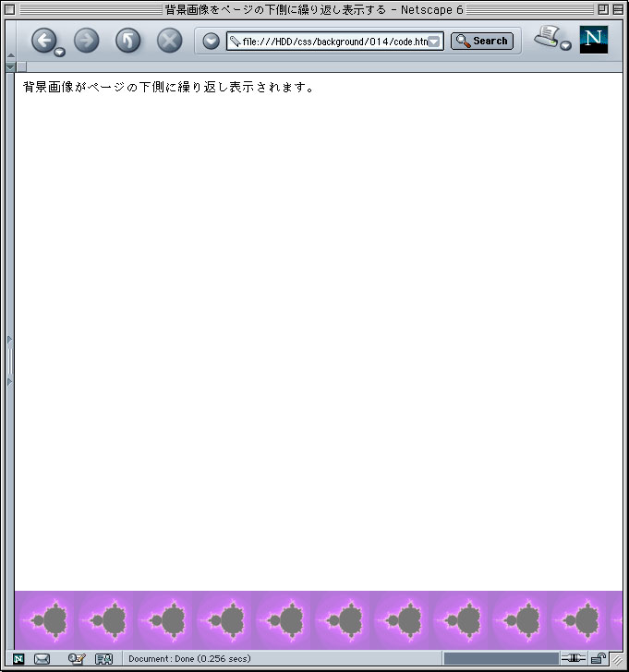
Task: Click the Netscape N logo throbber
Action: (593, 40)
